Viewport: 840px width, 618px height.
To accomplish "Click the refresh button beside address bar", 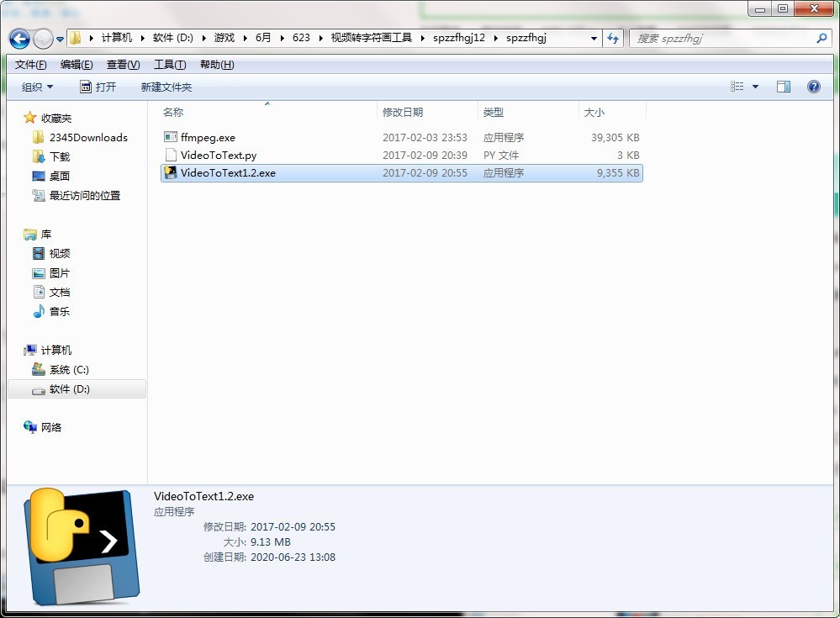I will [613, 39].
